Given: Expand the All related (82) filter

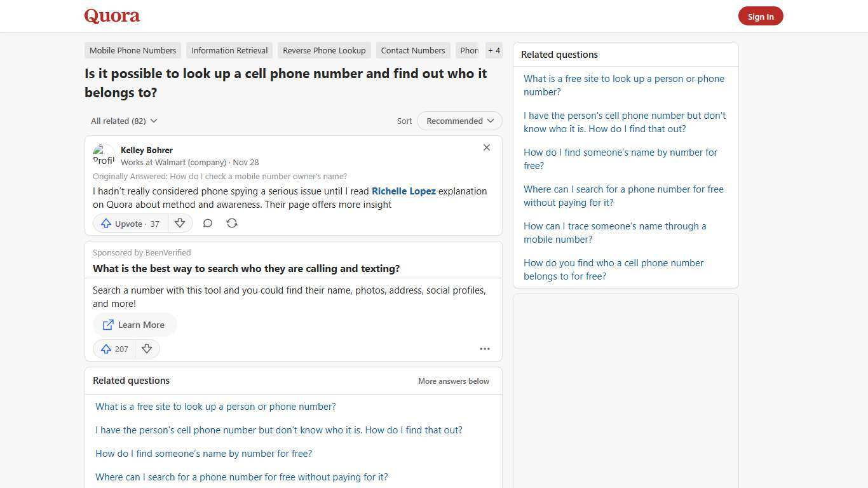Looking at the screenshot, I should tap(124, 121).
